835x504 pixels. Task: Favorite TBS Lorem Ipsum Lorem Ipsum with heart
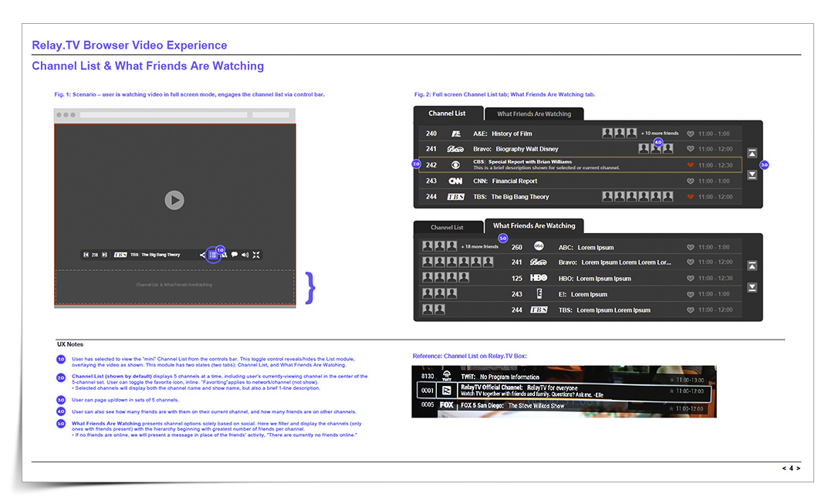[x=691, y=310]
